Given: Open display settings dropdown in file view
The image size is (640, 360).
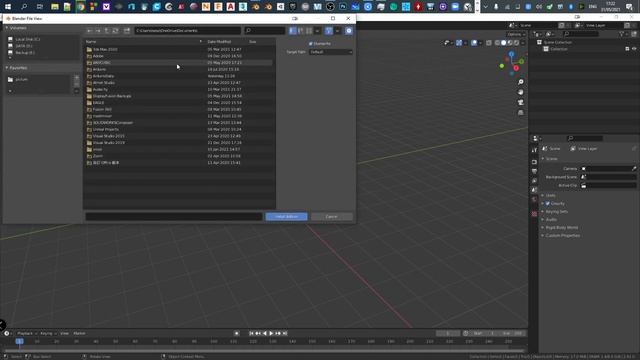Looking at the screenshot, I should click(318, 31).
